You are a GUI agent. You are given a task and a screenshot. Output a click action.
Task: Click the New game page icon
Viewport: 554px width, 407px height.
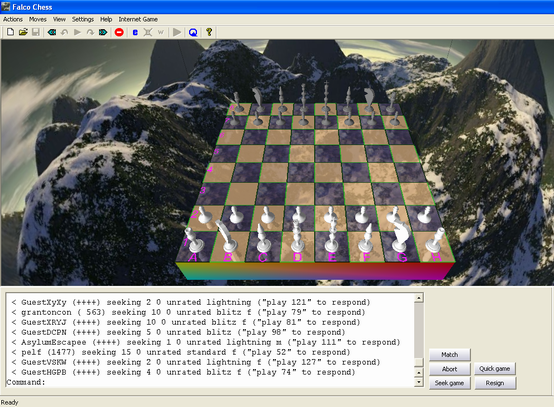pyautogui.click(x=10, y=33)
